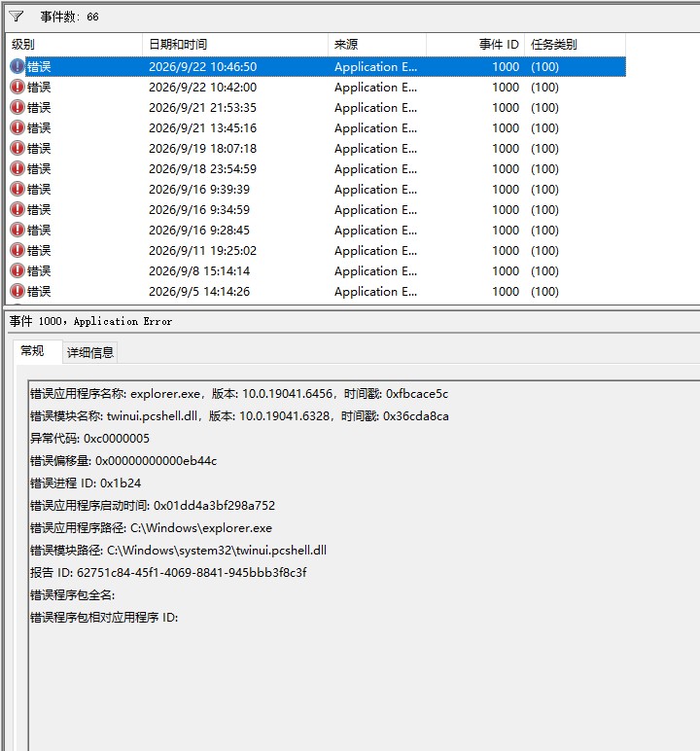700x751 pixels.
Task: Sort by the 级别 column header
Action: tap(74, 45)
